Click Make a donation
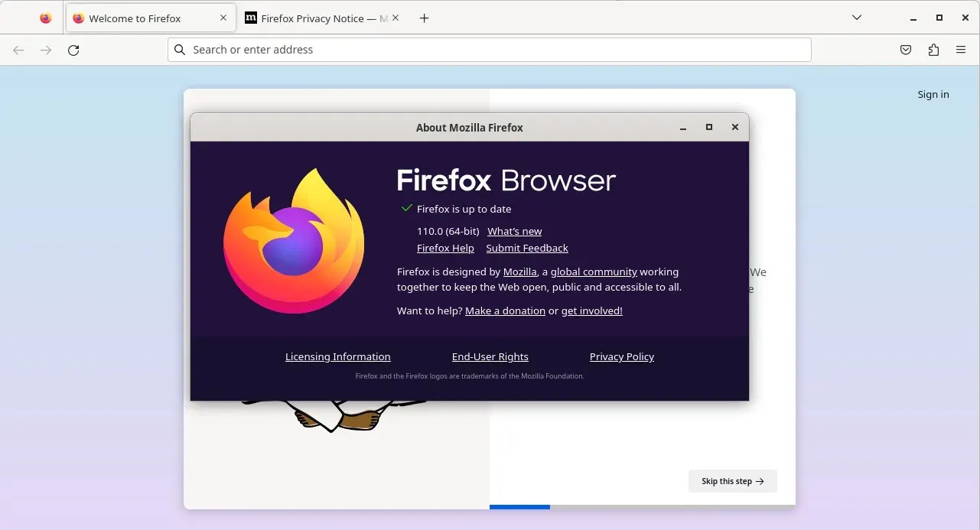The image size is (980, 530). coord(505,311)
